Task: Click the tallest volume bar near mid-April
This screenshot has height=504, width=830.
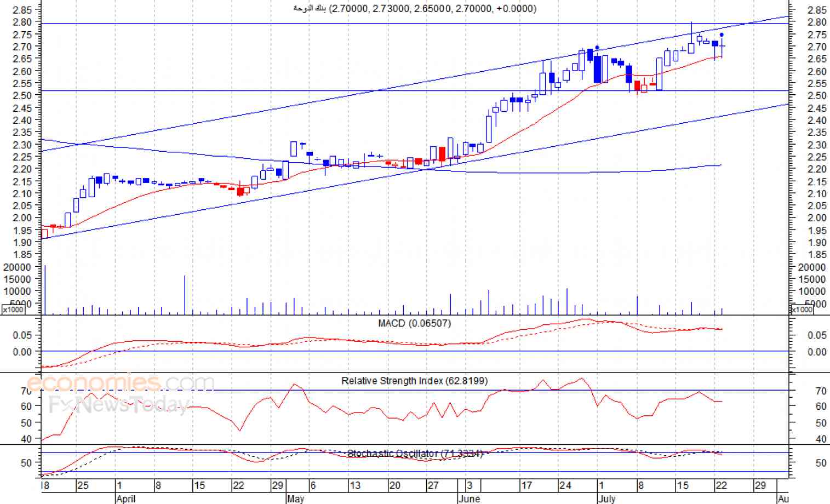Action: (185, 295)
